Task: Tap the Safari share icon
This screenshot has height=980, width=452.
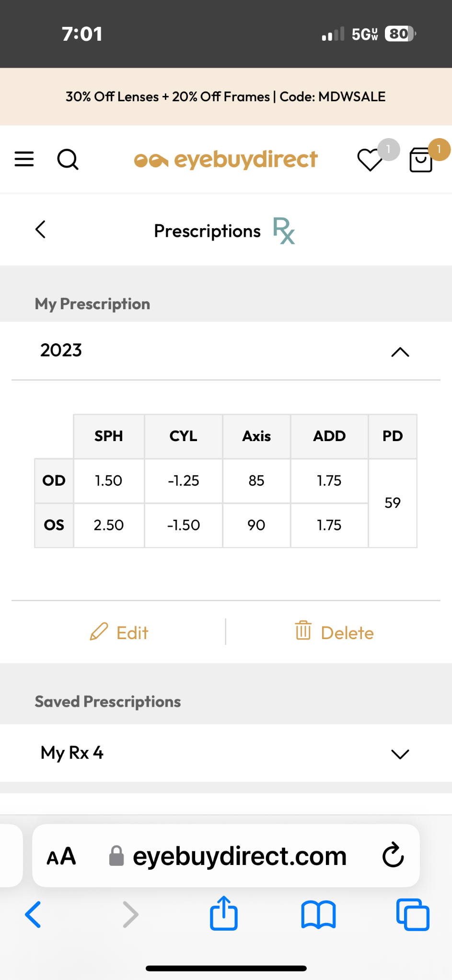Action: 224,914
